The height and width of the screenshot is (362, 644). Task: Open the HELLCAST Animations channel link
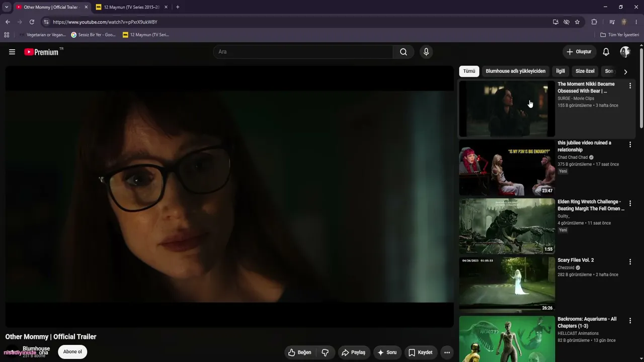tap(578, 333)
